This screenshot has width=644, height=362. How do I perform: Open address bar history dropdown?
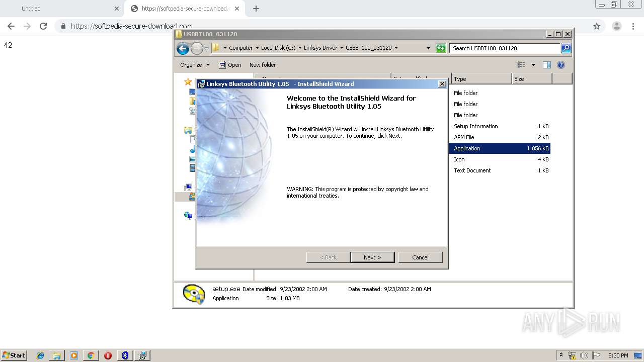click(428, 48)
